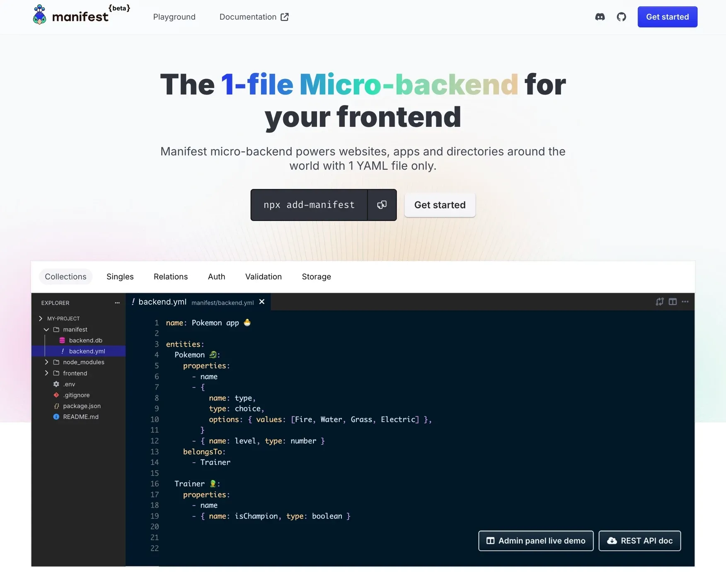Click the npx add-manifest command text
The height and width of the screenshot is (588, 726).
click(x=309, y=205)
